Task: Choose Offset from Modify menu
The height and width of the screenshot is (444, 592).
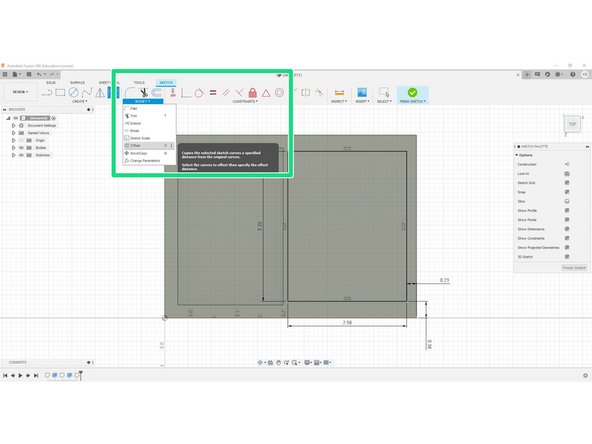Action: pyautogui.click(x=149, y=146)
